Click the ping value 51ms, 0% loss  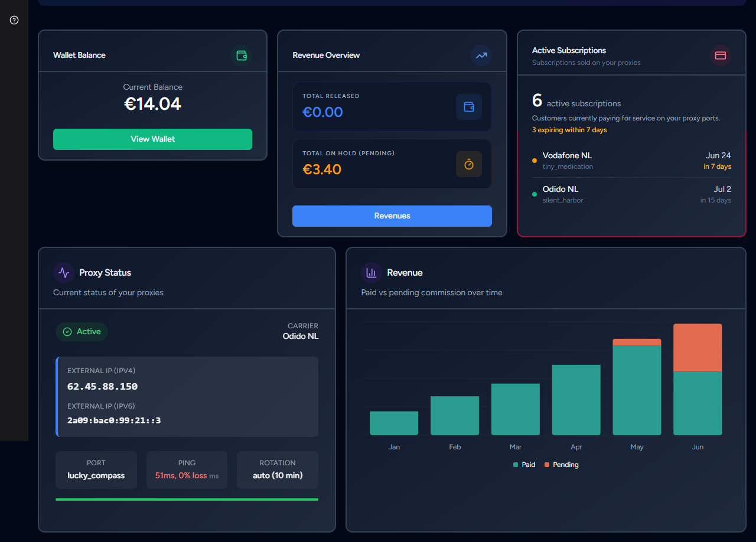tap(181, 476)
